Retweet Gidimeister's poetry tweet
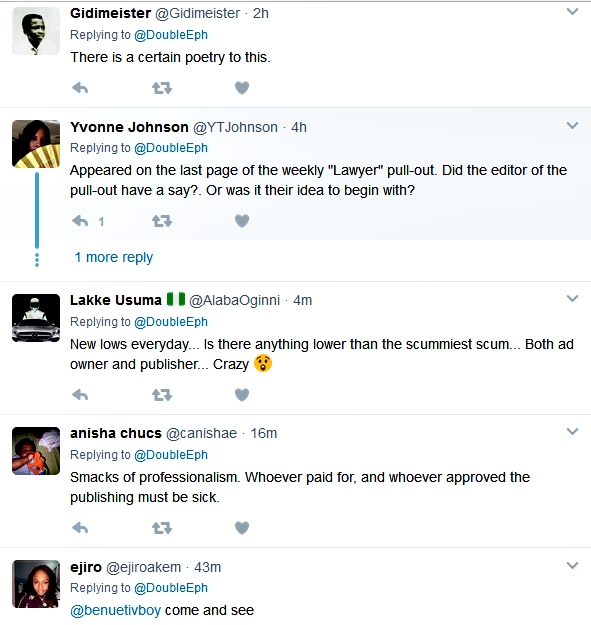This screenshot has height=625, width=591. point(162,88)
